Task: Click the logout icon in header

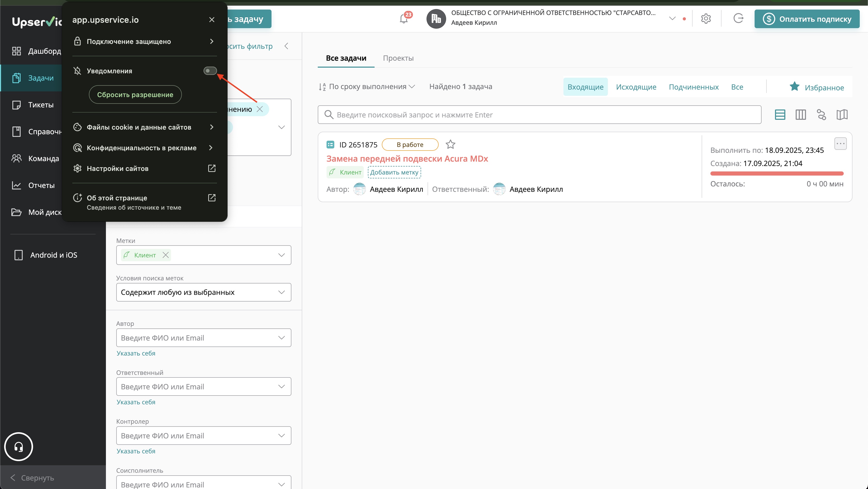Action: [x=738, y=19]
